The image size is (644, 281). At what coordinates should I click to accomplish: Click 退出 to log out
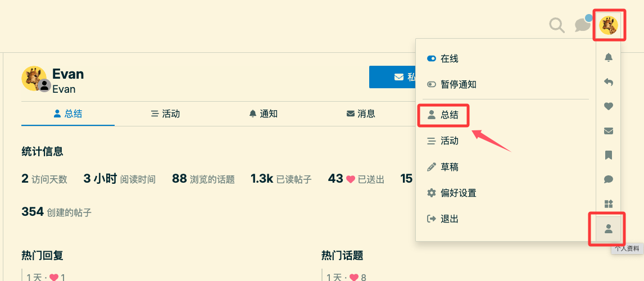click(x=443, y=219)
